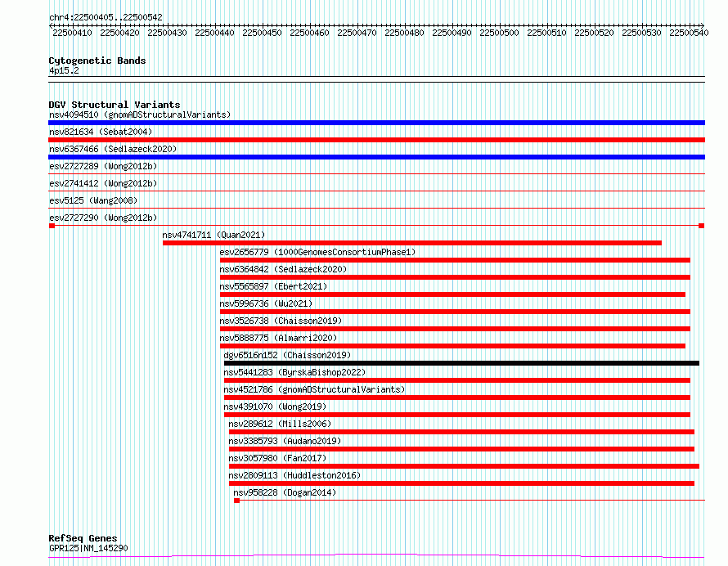Click the nsv5888775 (Almarri2020) label

(x=278, y=338)
